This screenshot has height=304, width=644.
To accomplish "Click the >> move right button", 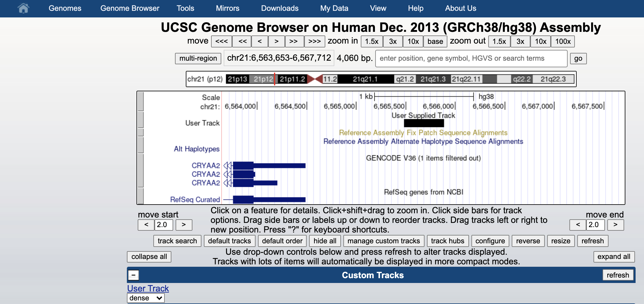I will (x=293, y=41).
